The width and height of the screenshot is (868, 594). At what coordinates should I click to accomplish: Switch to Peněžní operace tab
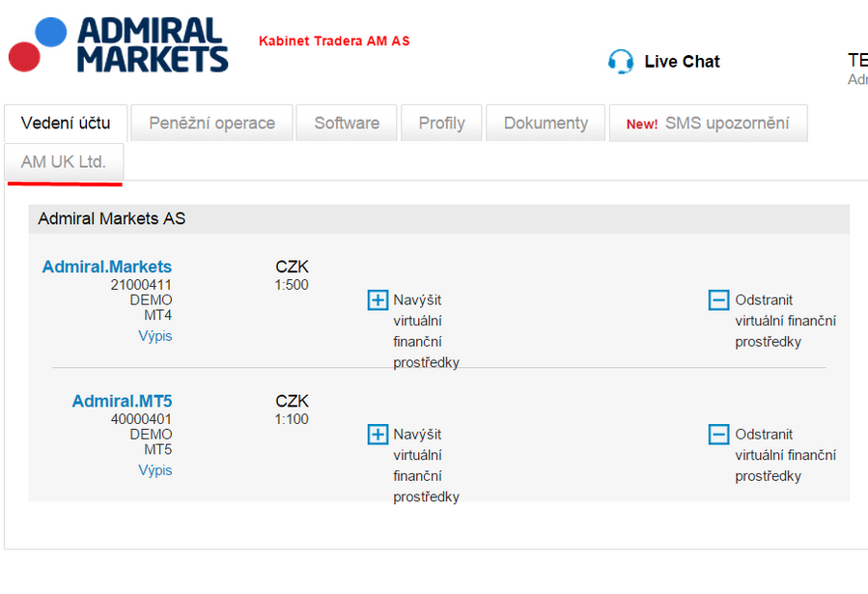[211, 123]
